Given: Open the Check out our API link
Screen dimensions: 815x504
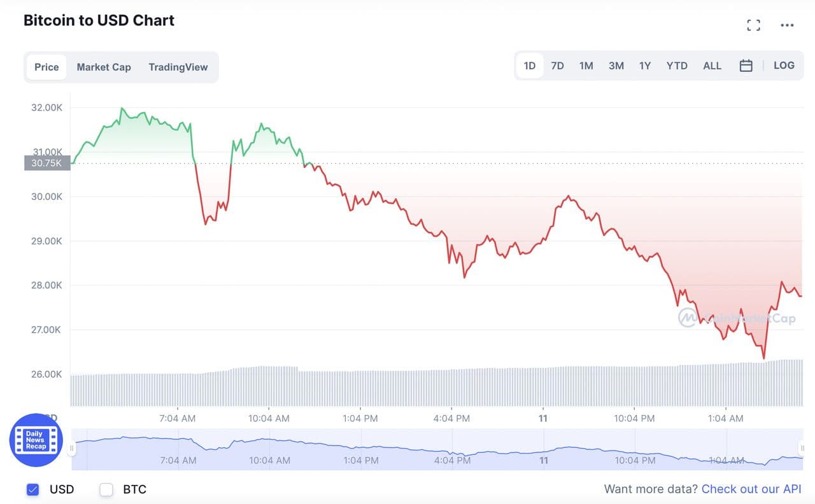Looking at the screenshot, I should 751,489.
